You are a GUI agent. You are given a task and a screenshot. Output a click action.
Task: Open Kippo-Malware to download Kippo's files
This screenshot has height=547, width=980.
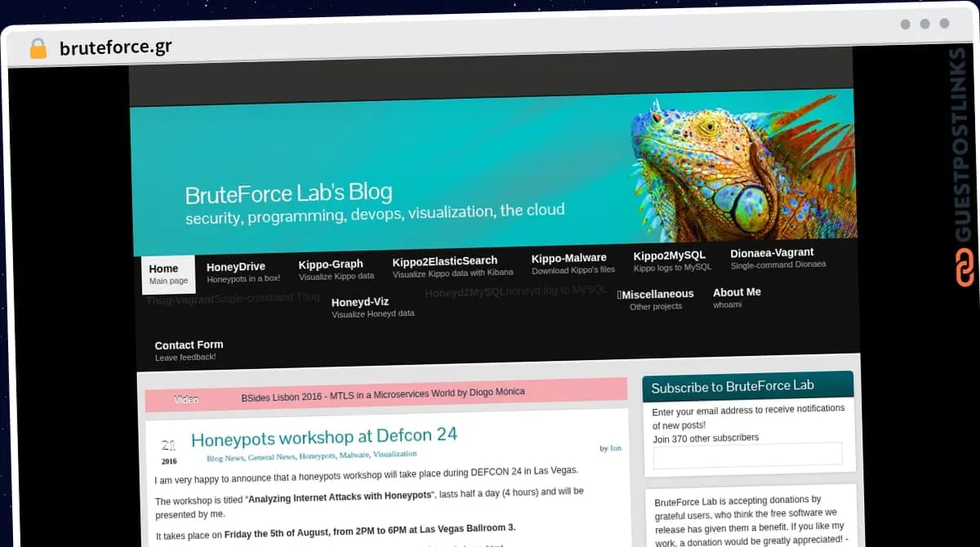[x=571, y=257]
